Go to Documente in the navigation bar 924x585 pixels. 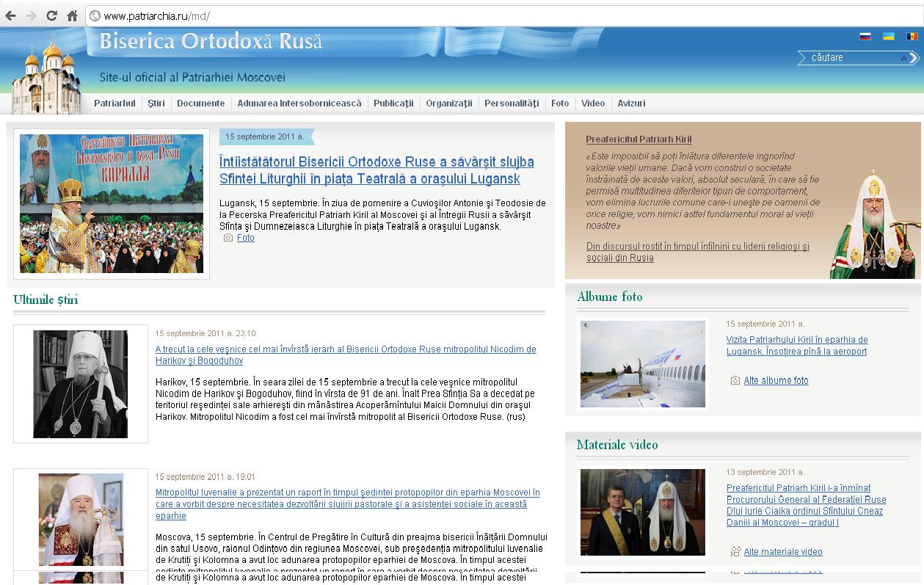(x=200, y=103)
